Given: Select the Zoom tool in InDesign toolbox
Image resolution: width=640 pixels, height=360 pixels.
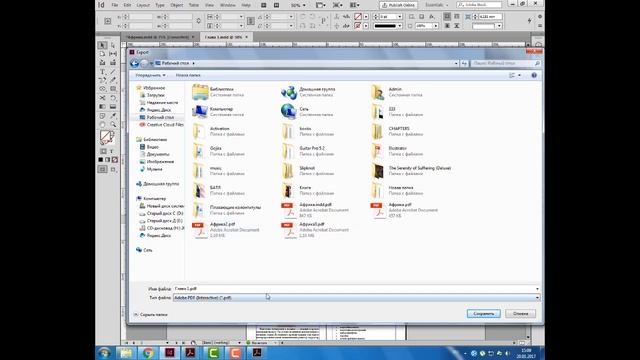Looking at the screenshot, I should (113, 124).
